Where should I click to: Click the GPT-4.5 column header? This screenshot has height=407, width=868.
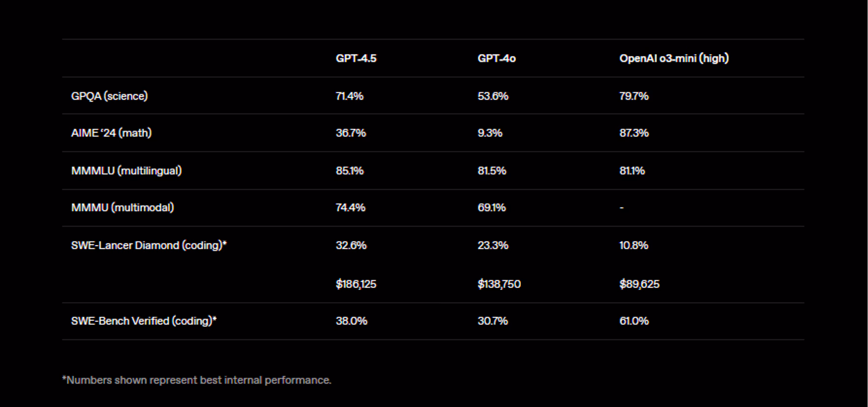pos(356,58)
